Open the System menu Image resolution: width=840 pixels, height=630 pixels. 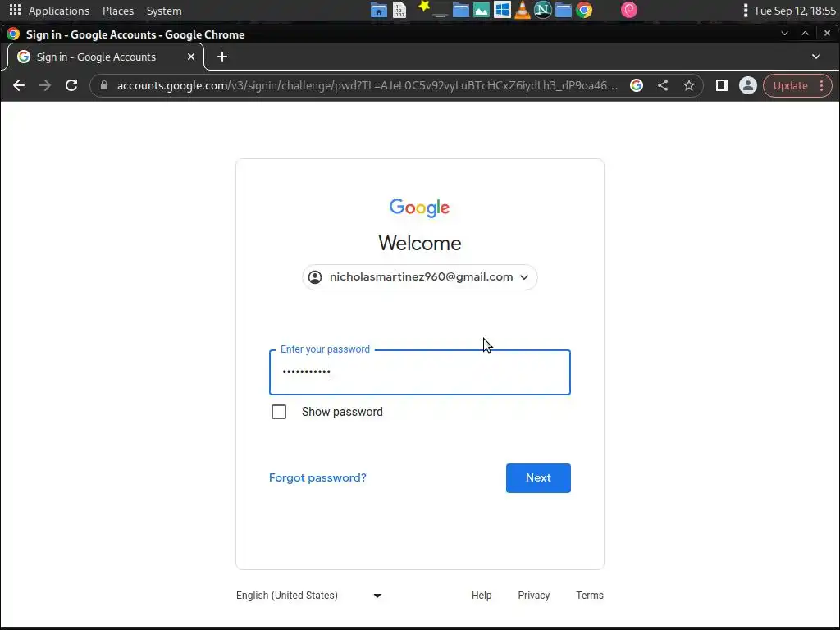[164, 11]
